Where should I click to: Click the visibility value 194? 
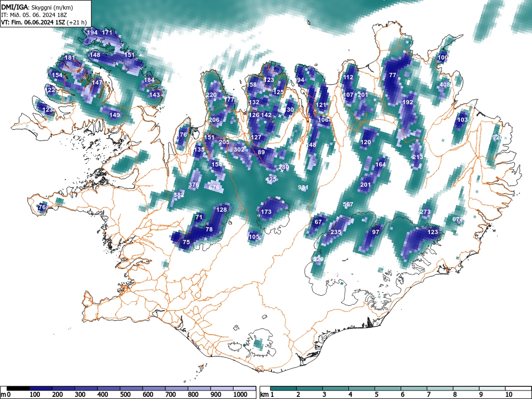(92, 32)
